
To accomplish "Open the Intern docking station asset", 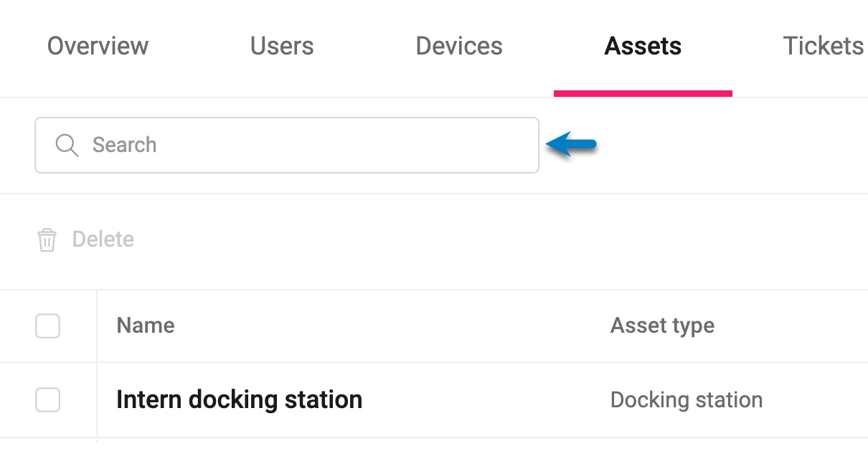I will point(239,399).
